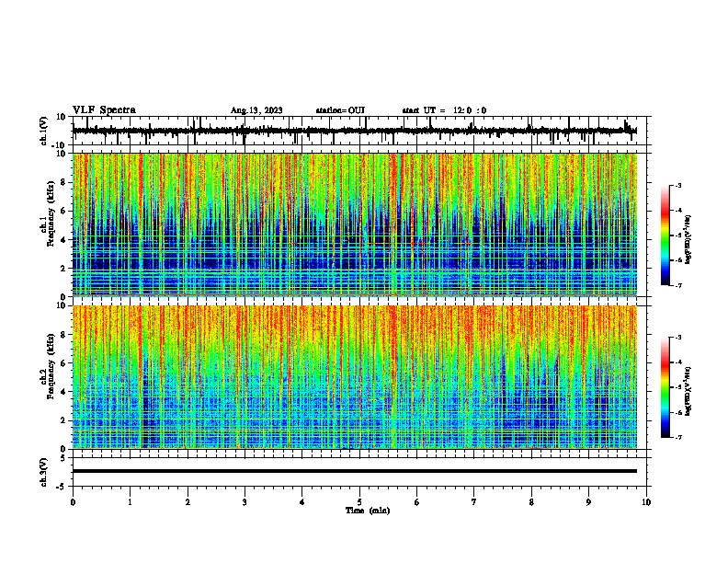Click the thick black ch.3 voltage trace
The image size is (728, 563).
point(354,471)
